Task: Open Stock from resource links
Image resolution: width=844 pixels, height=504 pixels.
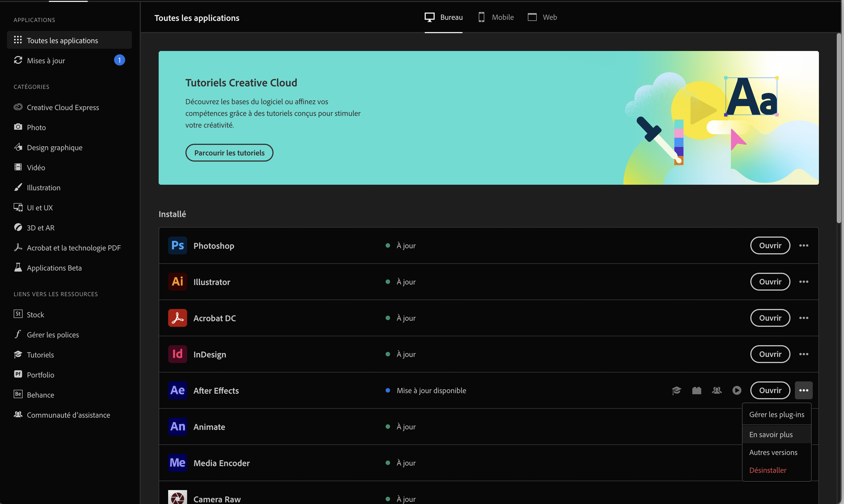Action: pyautogui.click(x=35, y=315)
